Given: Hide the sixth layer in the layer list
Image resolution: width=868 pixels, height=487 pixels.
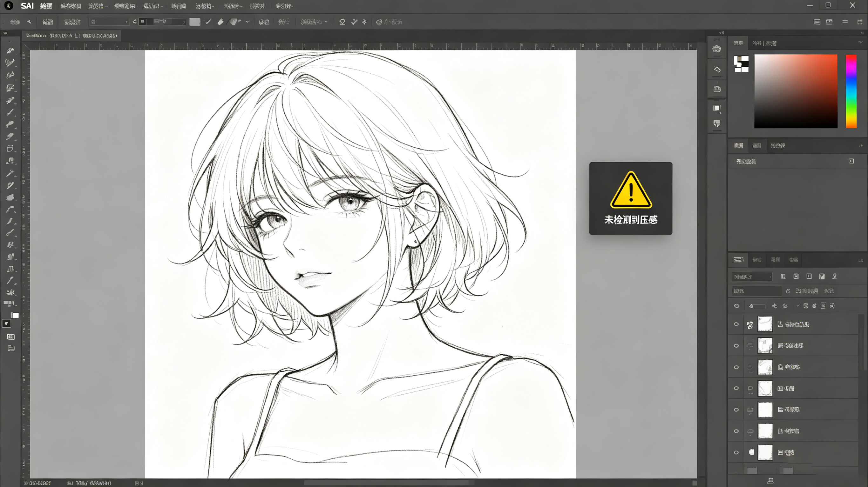Looking at the screenshot, I should [x=736, y=431].
